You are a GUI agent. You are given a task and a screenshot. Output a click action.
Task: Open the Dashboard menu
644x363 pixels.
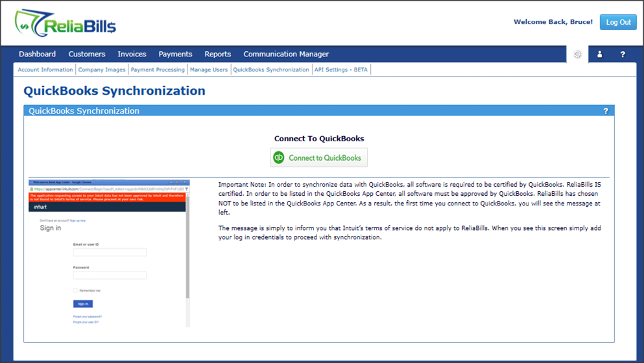(38, 54)
